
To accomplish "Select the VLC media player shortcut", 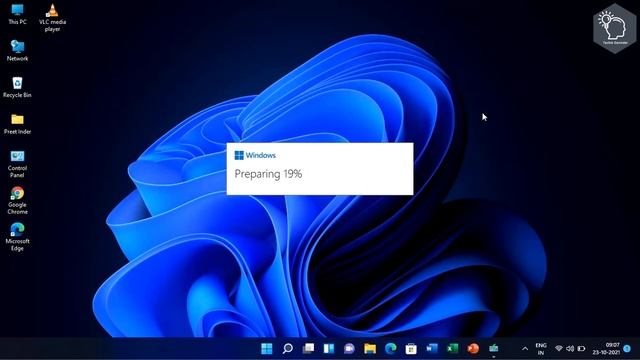I will click(x=52, y=18).
